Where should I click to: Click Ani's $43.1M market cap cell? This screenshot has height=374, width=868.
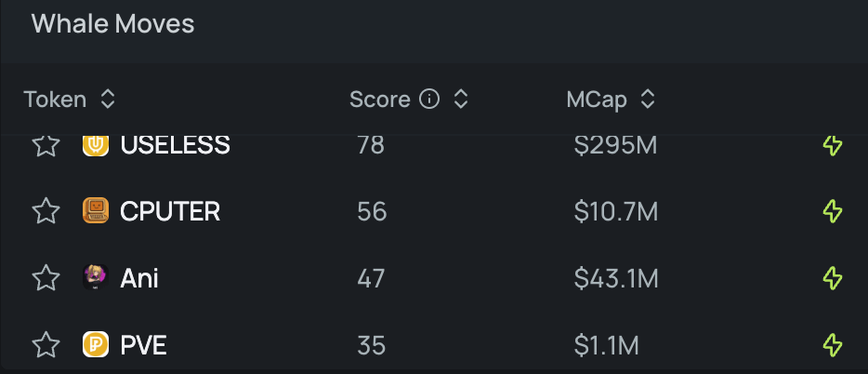(x=616, y=278)
